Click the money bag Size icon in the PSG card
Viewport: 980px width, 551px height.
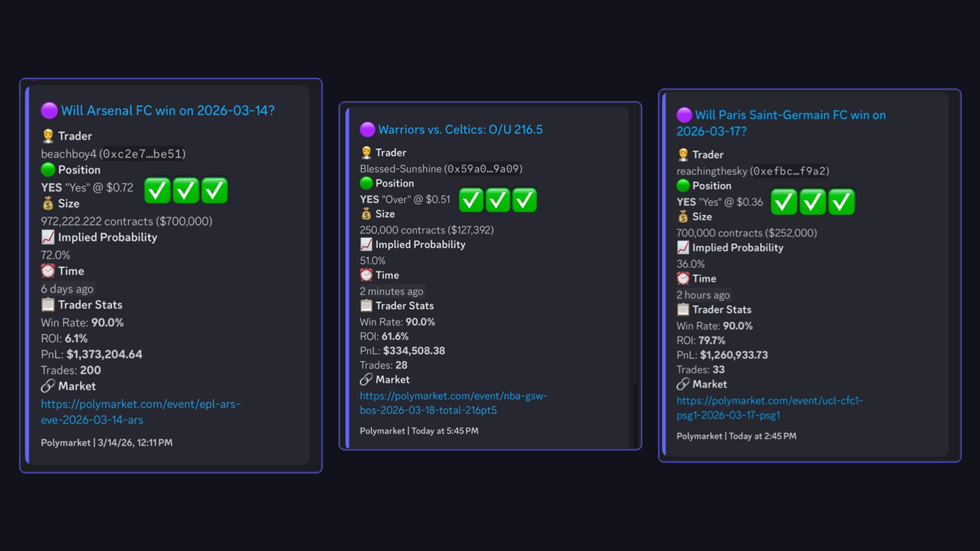[x=683, y=217]
